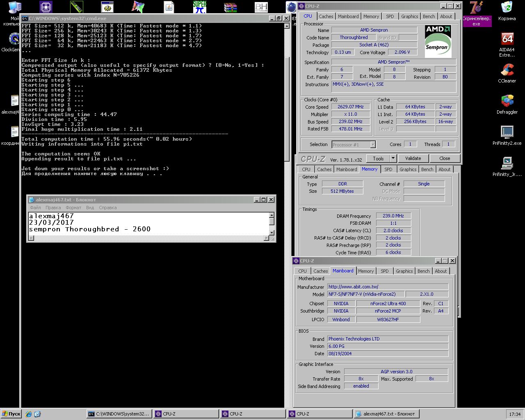Open Вид menu in Notepad
This screenshot has height=420, width=525.
point(90,208)
